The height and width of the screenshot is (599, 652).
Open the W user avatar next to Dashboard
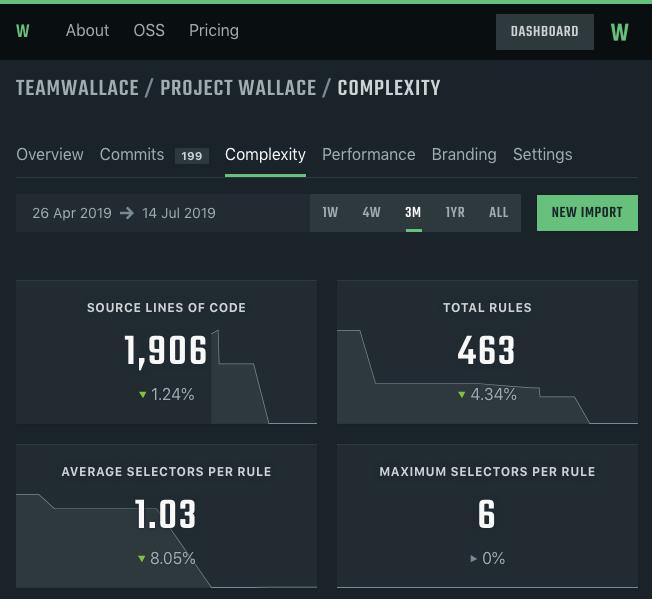pyautogui.click(x=620, y=32)
